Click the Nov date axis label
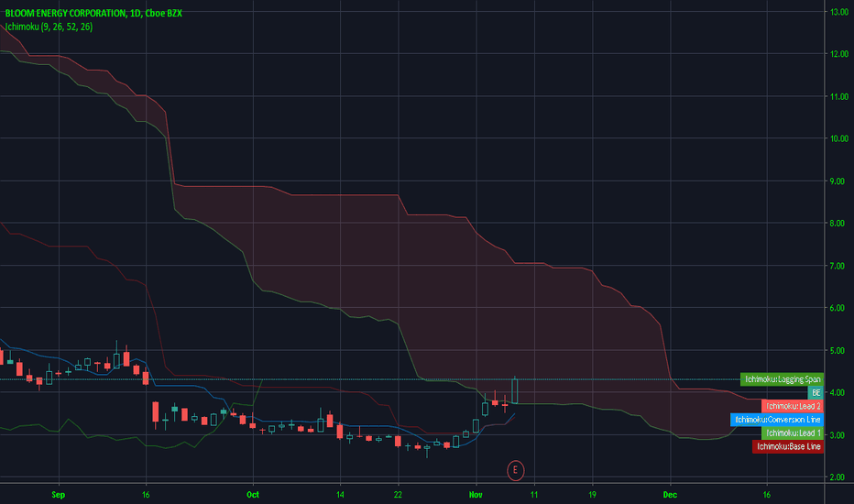The height and width of the screenshot is (504, 854). (476, 495)
